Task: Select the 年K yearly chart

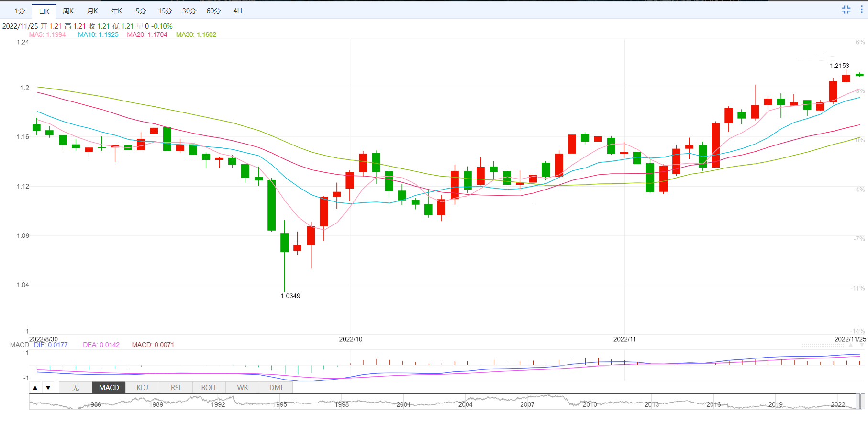Action: pos(117,11)
